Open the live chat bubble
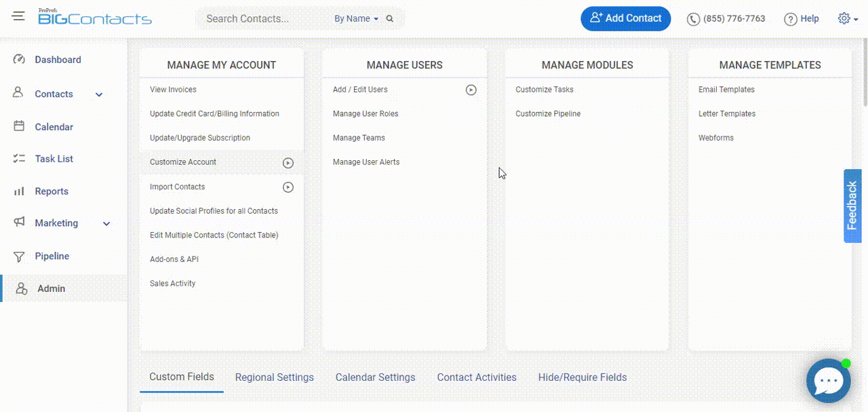This screenshot has height=412, width=868. pyautogui.click(x=829, y=381)
